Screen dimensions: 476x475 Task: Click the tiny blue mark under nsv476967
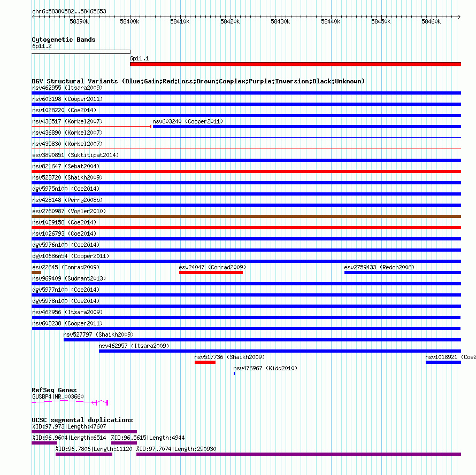tap(234, 373)
